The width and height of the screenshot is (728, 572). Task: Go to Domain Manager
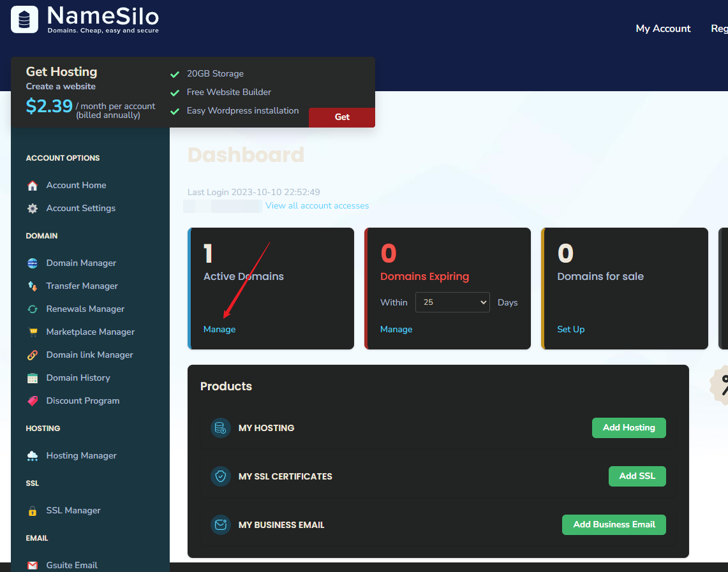[81, 263]
